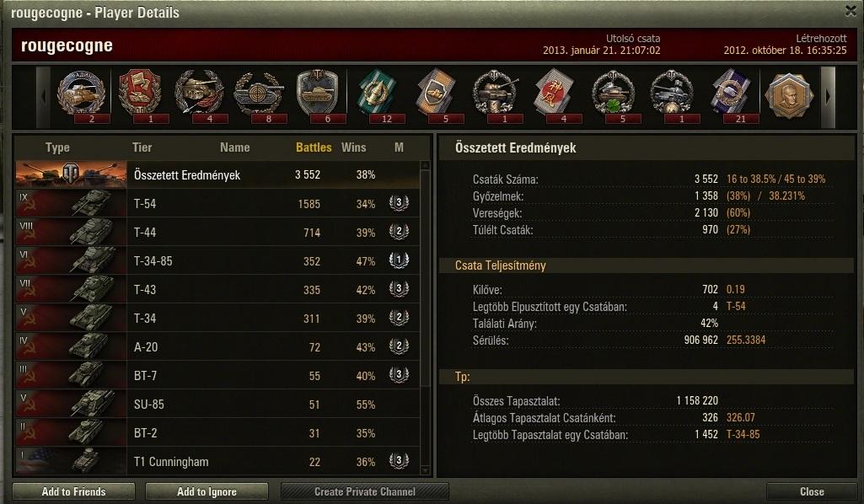Viewport: 864px width, 504px height.
Task: Click the medal icon with count 21
Action: coord(731,96)
